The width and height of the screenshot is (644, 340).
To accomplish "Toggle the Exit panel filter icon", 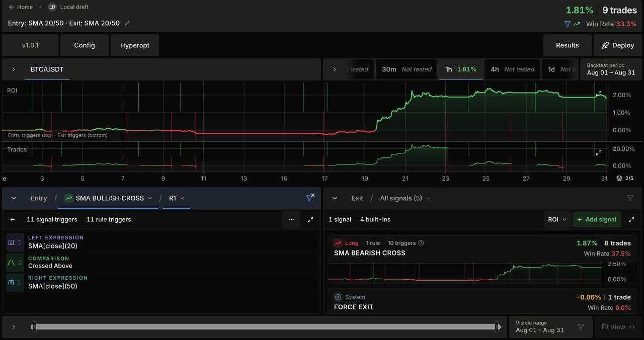I will click(x=630, y=198).
